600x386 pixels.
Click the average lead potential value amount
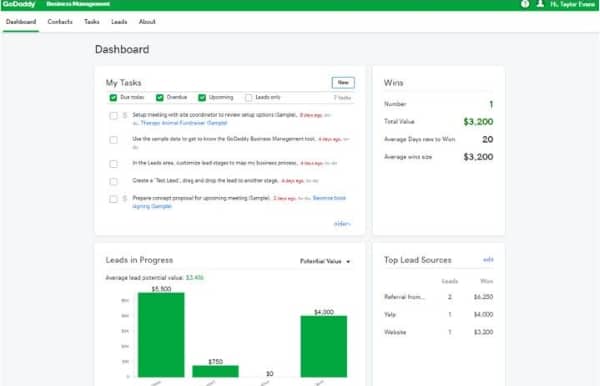[x=194, y=278]
